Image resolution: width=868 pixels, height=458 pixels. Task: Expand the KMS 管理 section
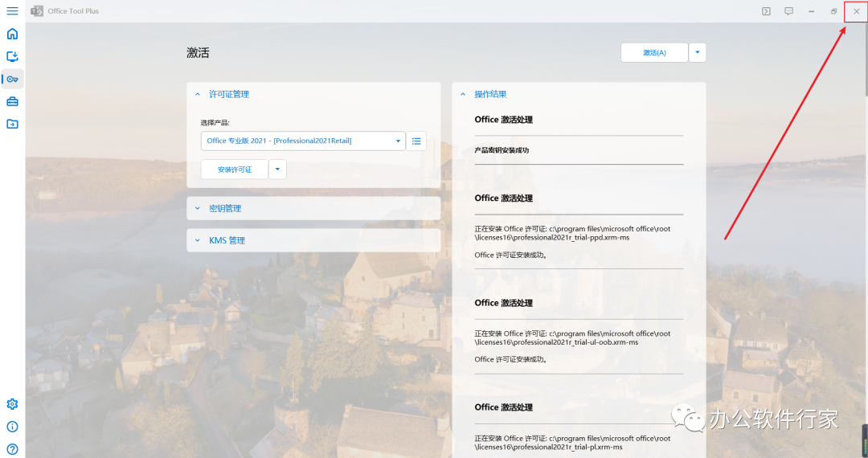313,240
